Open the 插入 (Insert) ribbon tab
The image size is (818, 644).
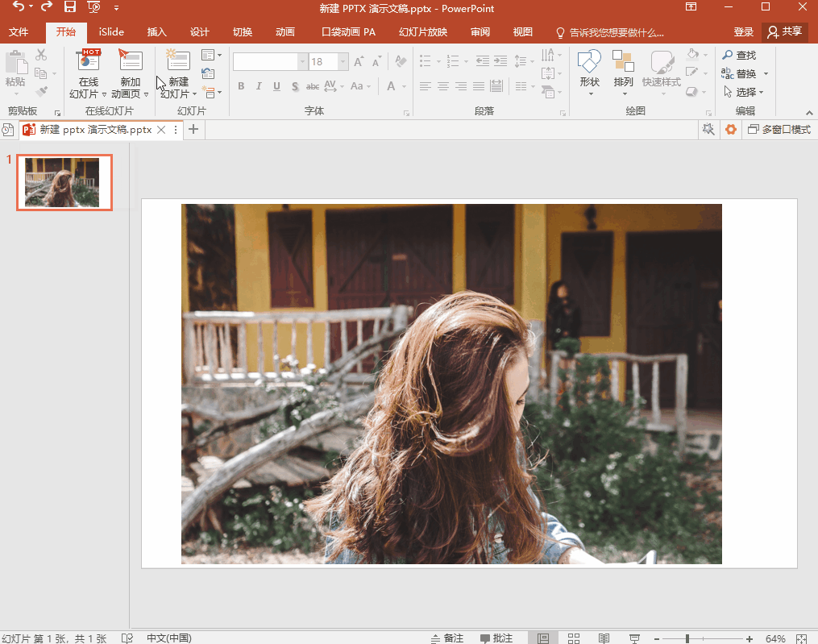(157, 32)
